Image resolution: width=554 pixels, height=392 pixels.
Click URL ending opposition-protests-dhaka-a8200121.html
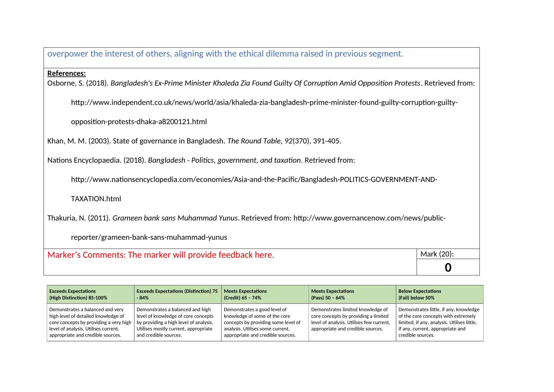[x=139, y=122]
